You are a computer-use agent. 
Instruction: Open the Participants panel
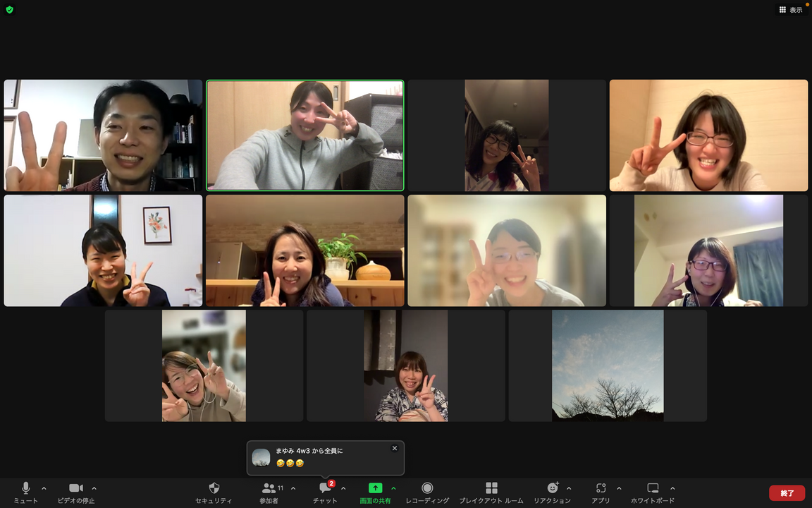(269, 488)
